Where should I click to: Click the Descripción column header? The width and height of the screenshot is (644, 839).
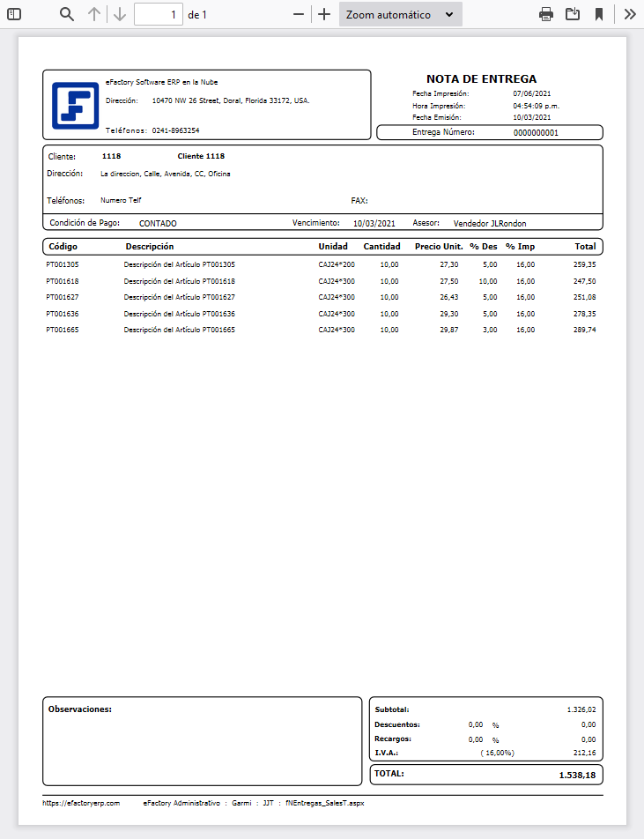tap(150, 247)
